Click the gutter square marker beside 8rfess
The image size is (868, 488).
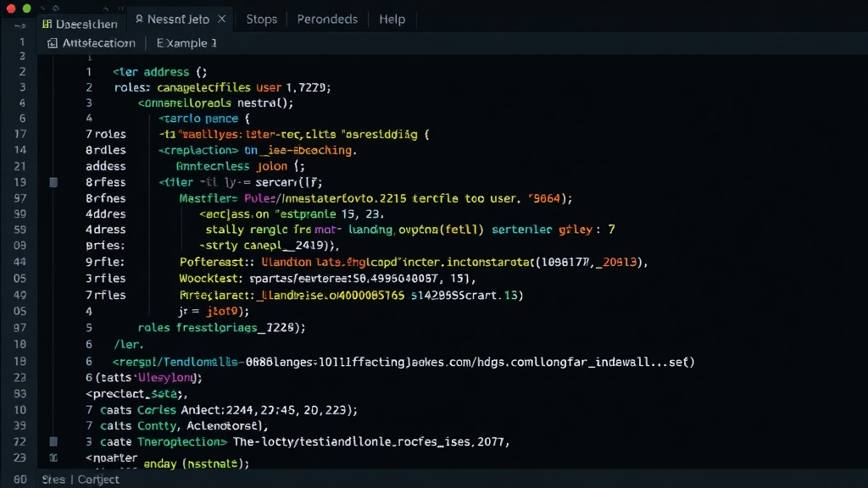click(53, 182)
